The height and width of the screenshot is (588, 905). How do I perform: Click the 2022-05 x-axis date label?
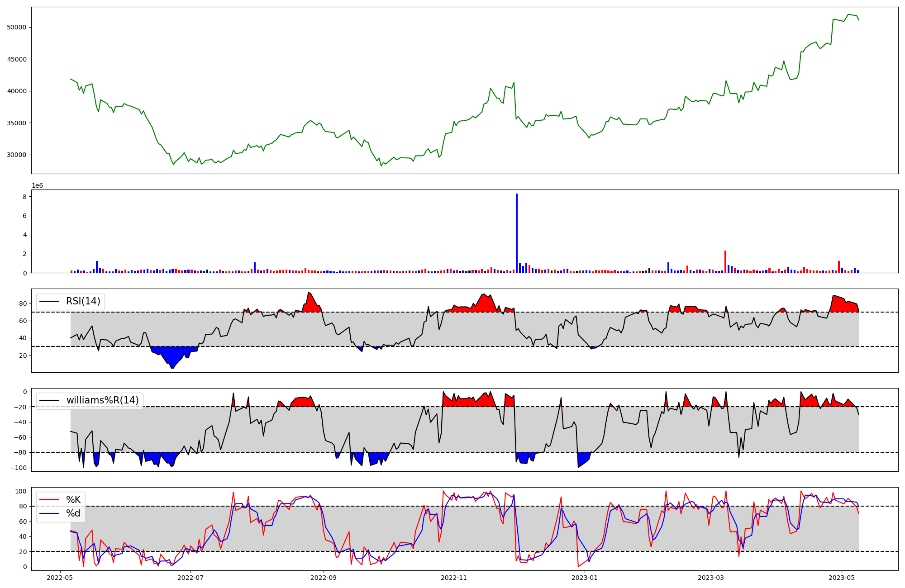[60, 578]
